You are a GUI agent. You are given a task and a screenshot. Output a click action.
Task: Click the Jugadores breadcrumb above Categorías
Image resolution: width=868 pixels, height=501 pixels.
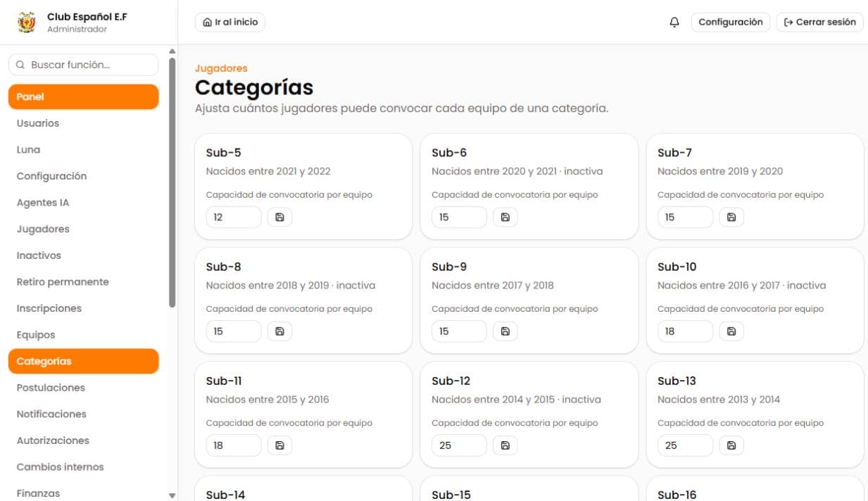pos(221,68)
